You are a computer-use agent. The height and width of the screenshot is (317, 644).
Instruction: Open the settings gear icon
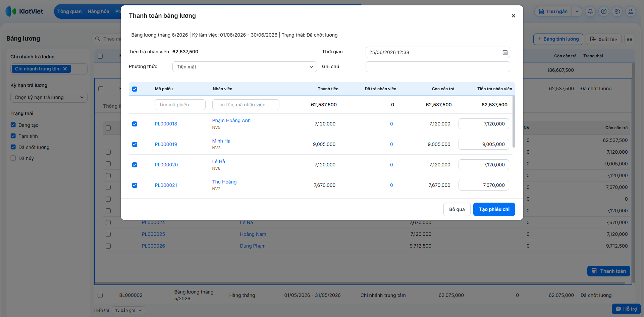[617, 11]
